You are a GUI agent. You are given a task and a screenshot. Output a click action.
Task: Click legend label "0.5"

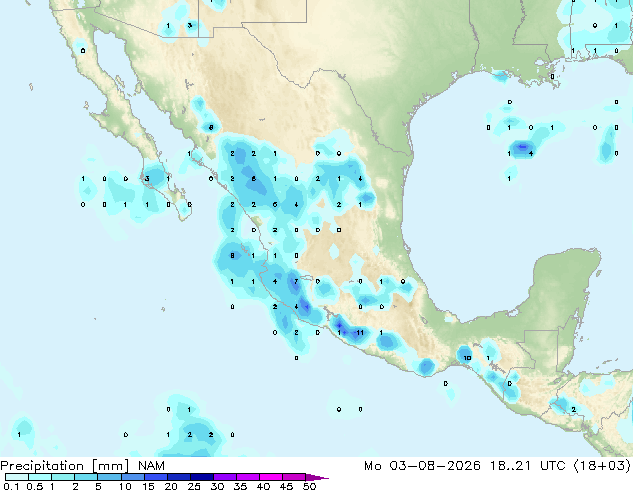(x=34, y=486)
